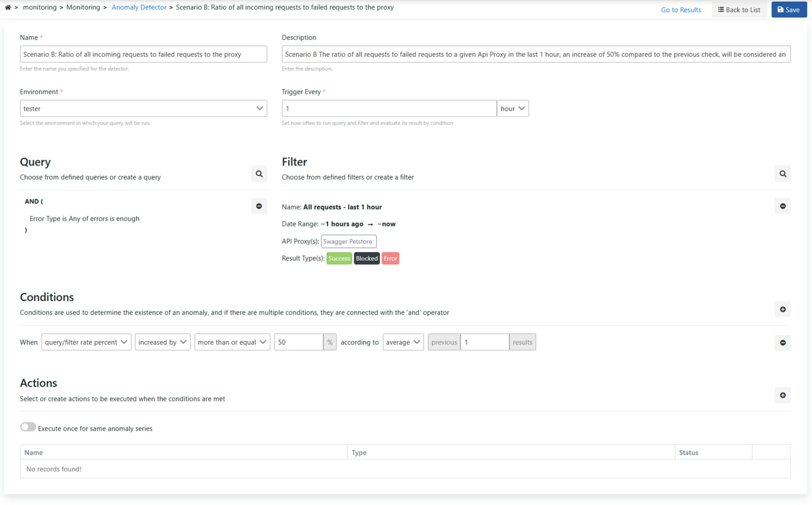This screenshot has width=812, height=505.
Task: Search for defined filters magnifier icon
Action: [783, 174]
